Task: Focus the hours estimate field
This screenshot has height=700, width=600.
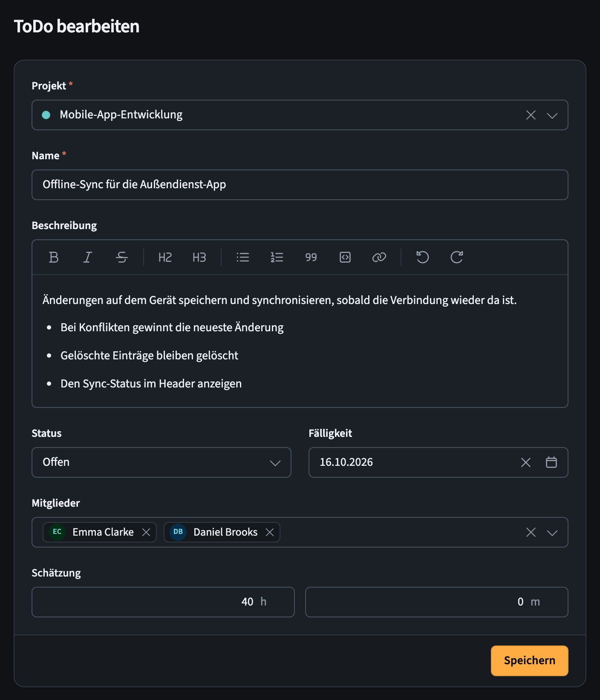Action: (x=163, y=602)
